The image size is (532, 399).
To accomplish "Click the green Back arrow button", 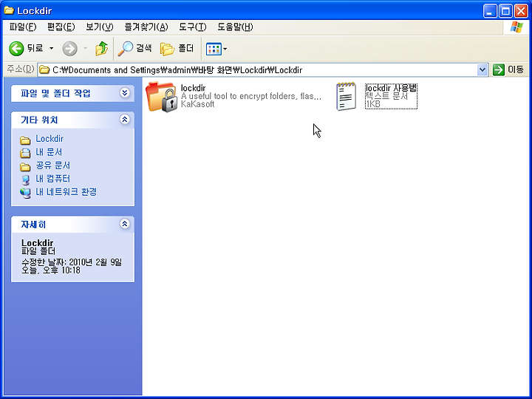I will pyautogui.click(x=16, y=49).
